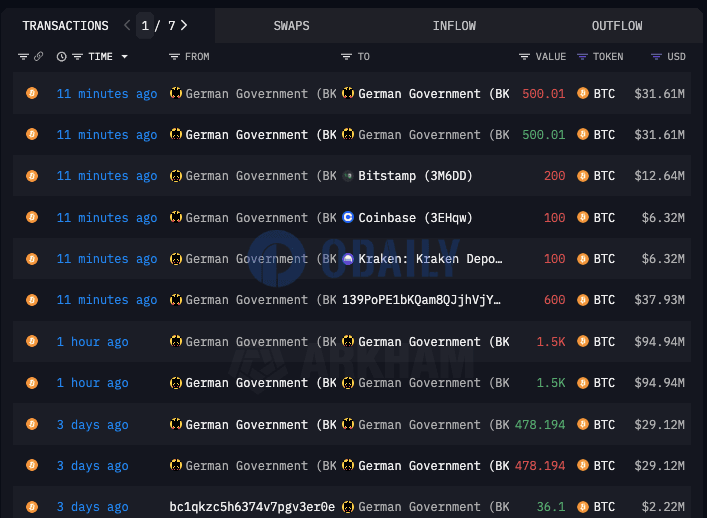Click the Kraken logo icon
The image size is (707, 518).
click(x=348, y=259)
